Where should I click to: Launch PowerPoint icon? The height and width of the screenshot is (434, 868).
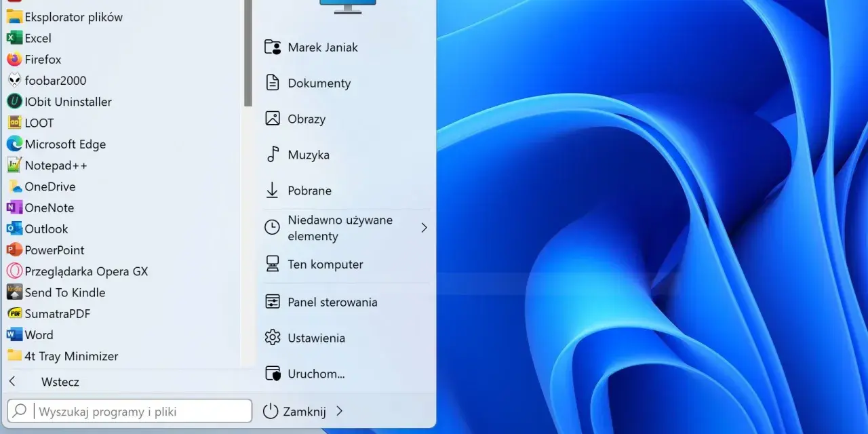click(x=14, y=250)
